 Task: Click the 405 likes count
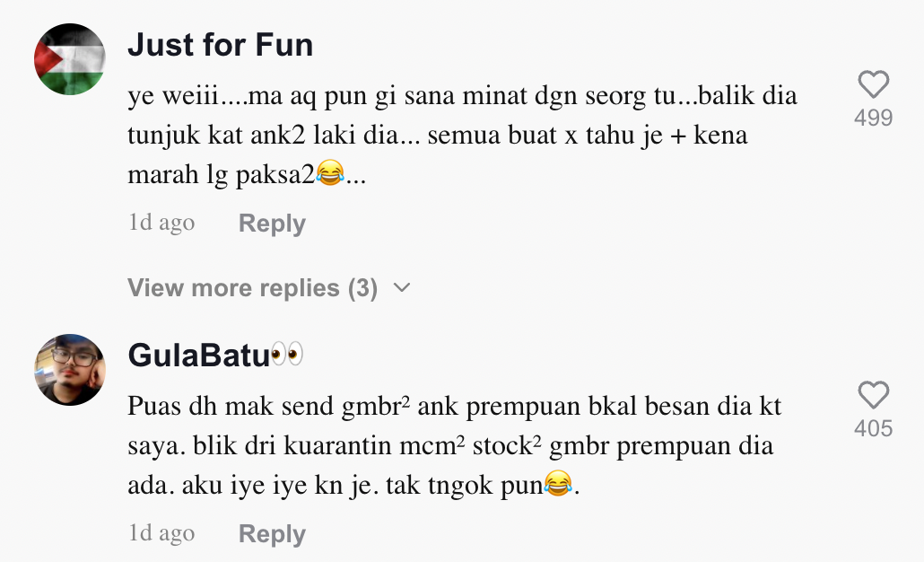point(873,428)
